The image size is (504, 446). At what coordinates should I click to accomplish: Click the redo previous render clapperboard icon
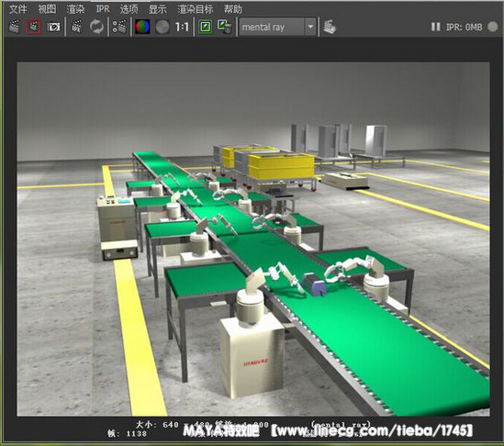(14, 27)
